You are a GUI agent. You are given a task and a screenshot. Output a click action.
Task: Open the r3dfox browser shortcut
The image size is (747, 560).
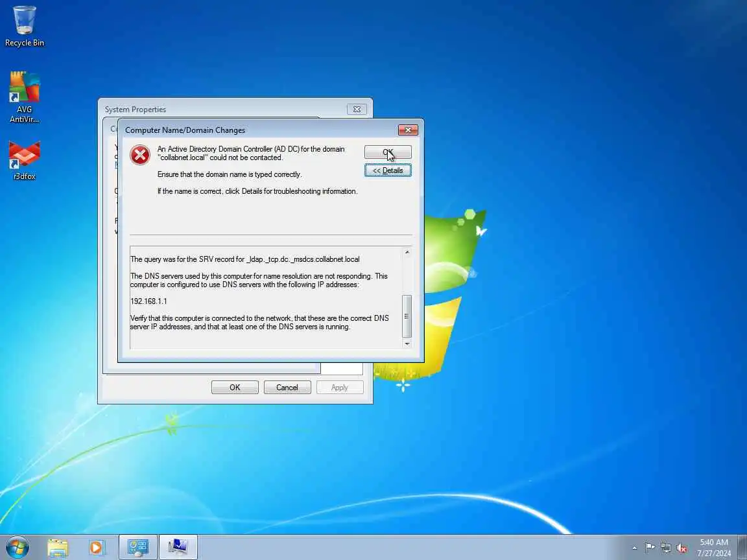tap(24, 161)
